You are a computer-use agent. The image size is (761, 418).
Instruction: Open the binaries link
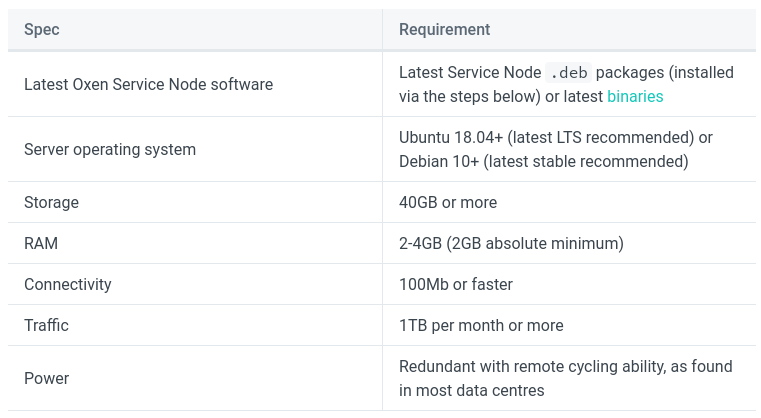635,96
